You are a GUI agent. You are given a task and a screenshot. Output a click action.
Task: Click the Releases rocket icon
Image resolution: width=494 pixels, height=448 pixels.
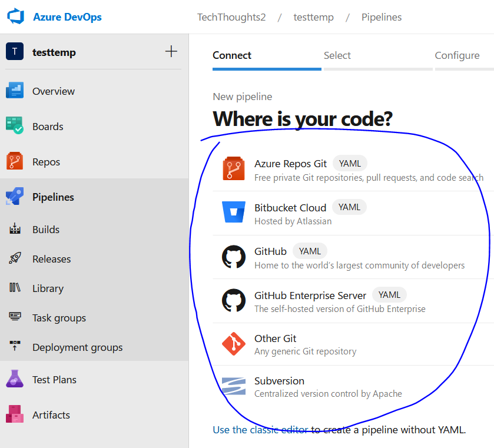pos(15,258)
